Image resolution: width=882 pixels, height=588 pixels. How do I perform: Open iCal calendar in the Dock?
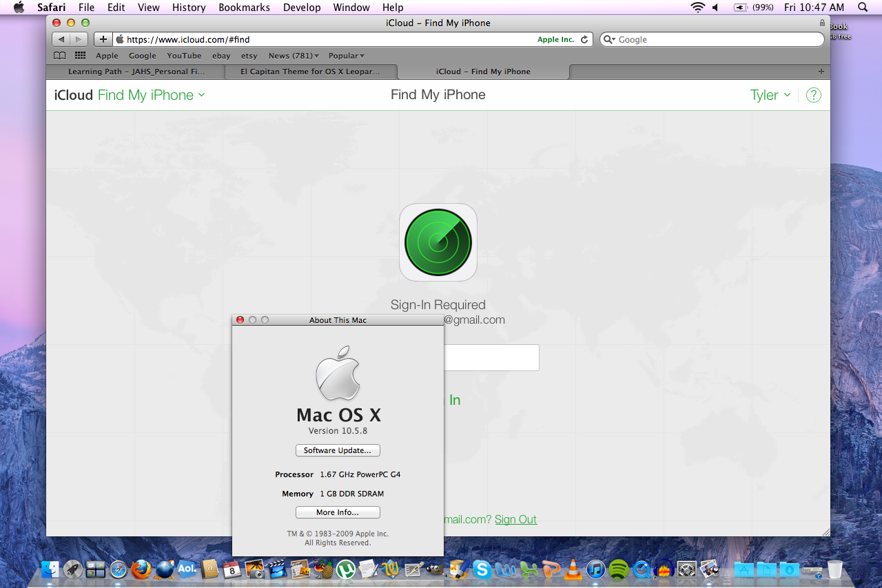232,569
